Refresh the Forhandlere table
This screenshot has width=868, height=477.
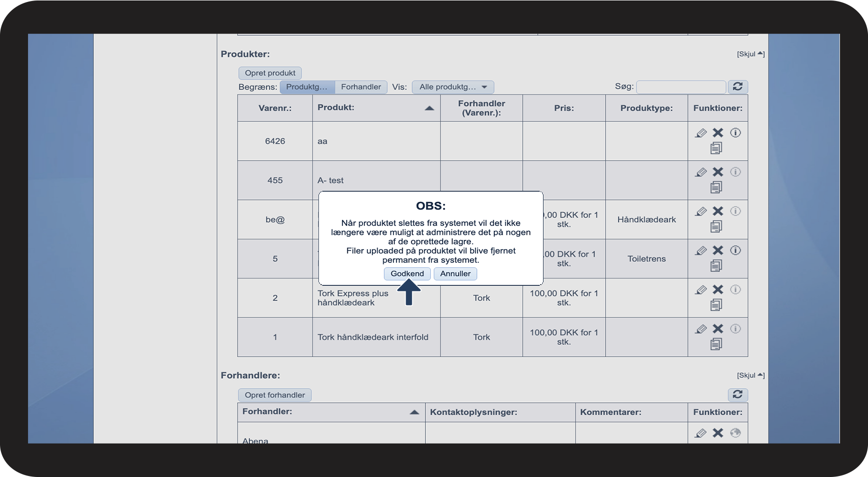tap(737, 394)
